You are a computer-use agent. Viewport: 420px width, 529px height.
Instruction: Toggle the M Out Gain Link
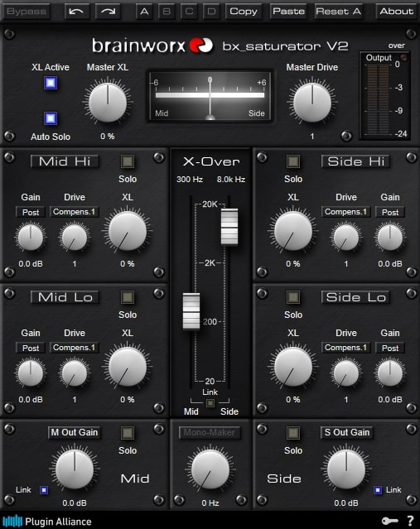pyautogui.click(x=44, y=490)
